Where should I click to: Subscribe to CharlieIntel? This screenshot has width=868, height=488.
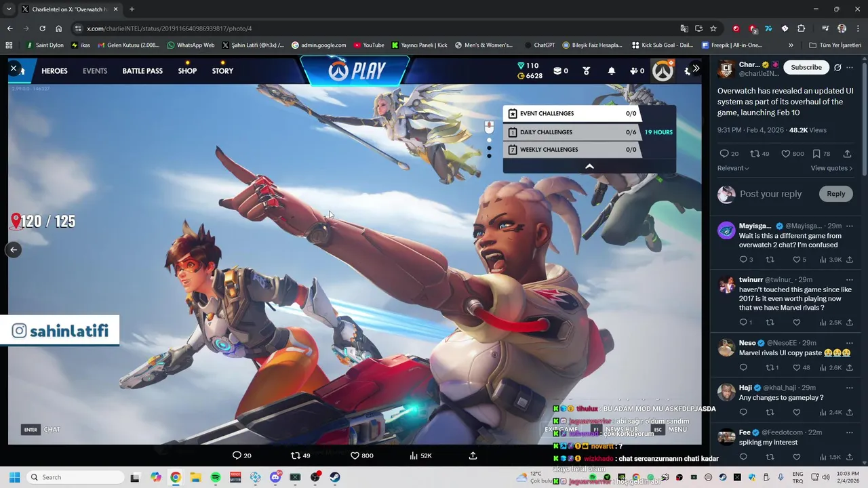point(806,67)
